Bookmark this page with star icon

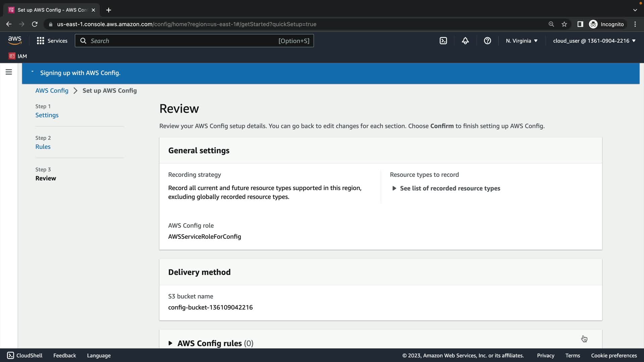(564, 24)
